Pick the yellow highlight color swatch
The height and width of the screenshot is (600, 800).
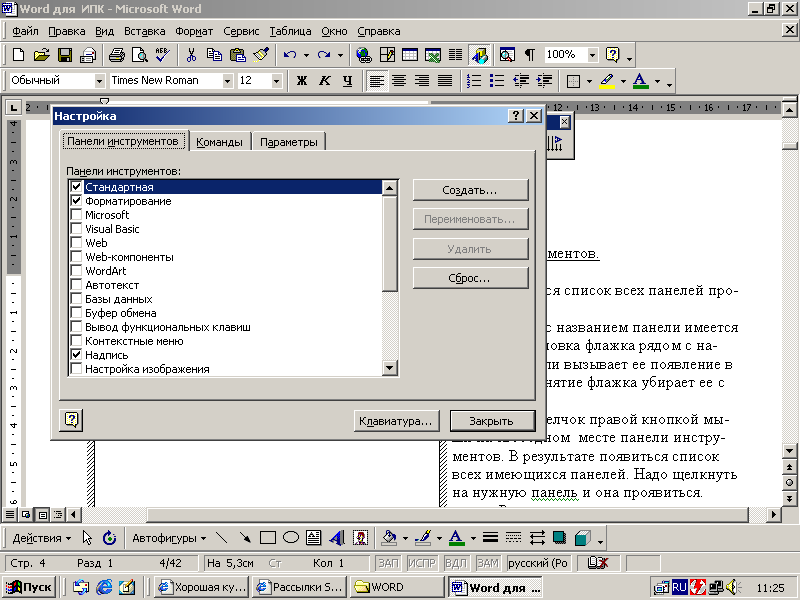[607, 81]
